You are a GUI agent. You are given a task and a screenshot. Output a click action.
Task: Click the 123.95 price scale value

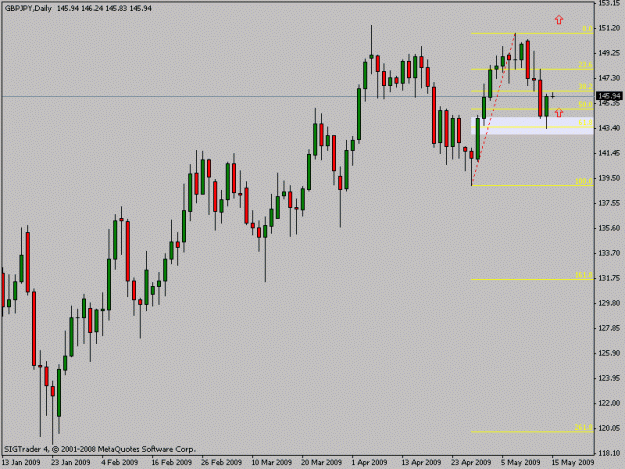609,378
